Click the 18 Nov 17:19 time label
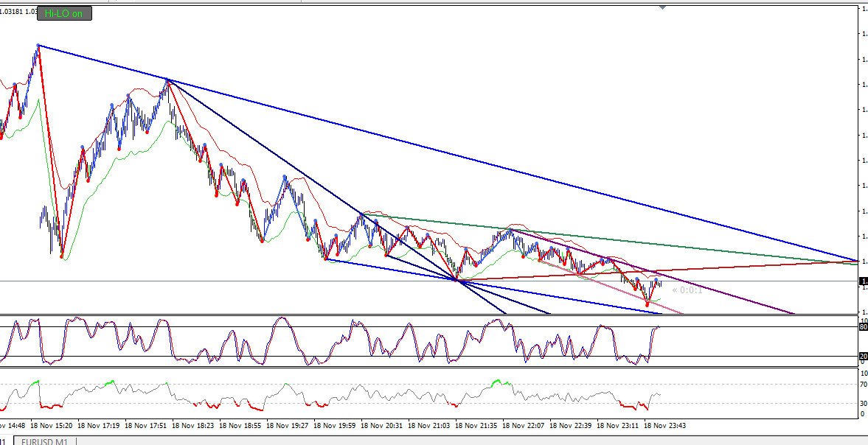 99,426
